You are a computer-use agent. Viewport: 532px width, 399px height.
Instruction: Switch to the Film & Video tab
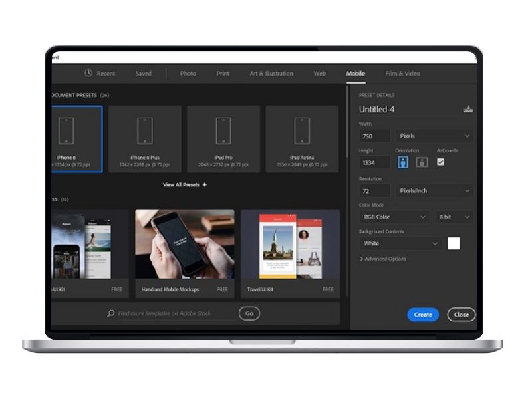click(x=402, y=74)
